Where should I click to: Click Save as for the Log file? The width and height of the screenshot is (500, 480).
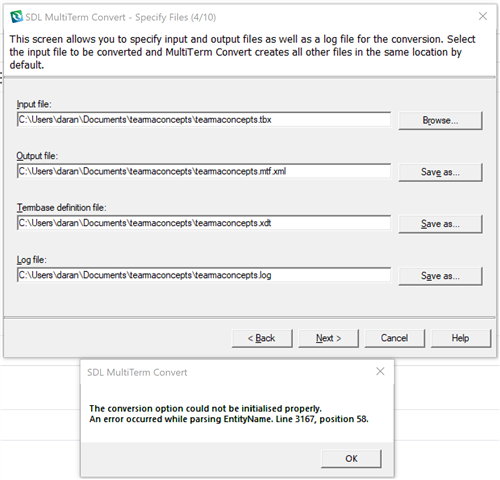click(440, 276)
